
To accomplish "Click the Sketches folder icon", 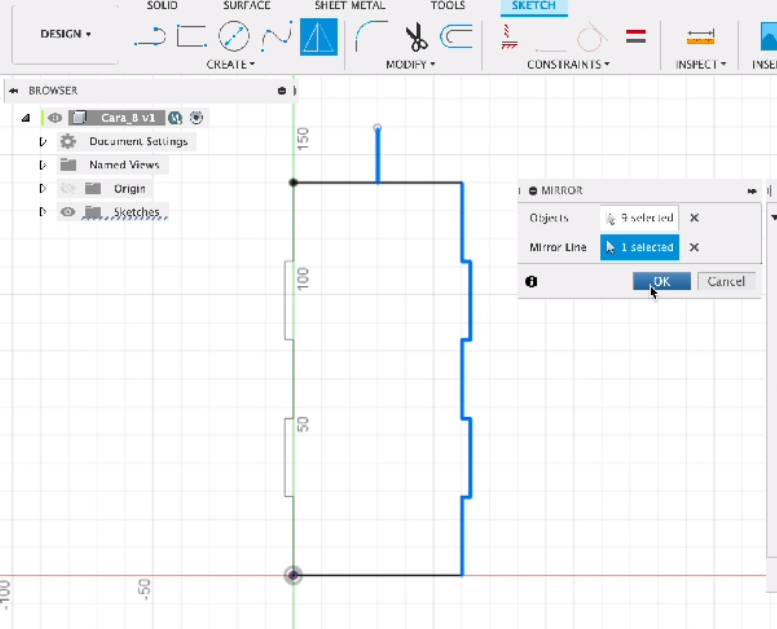I will pyautogui.click(x=93, y=212).
